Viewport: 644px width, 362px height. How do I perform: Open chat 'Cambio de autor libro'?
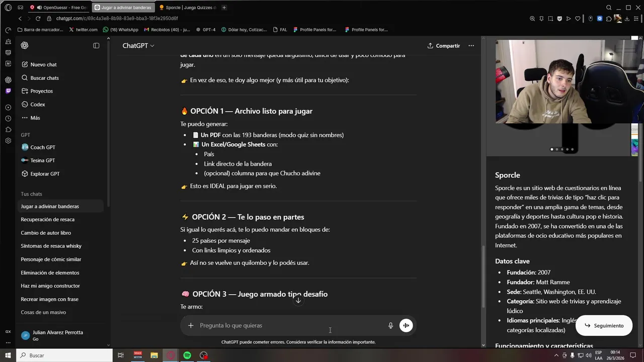pos(59,233)
